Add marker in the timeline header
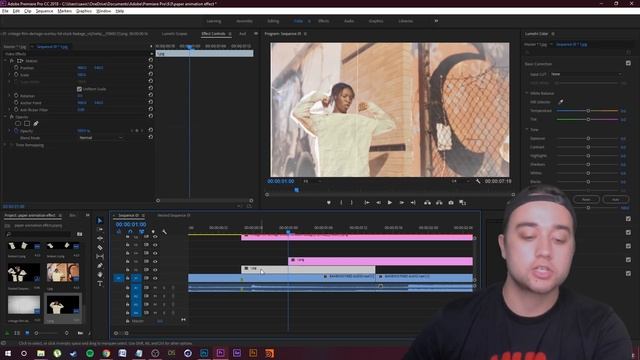 coord(153,232)
